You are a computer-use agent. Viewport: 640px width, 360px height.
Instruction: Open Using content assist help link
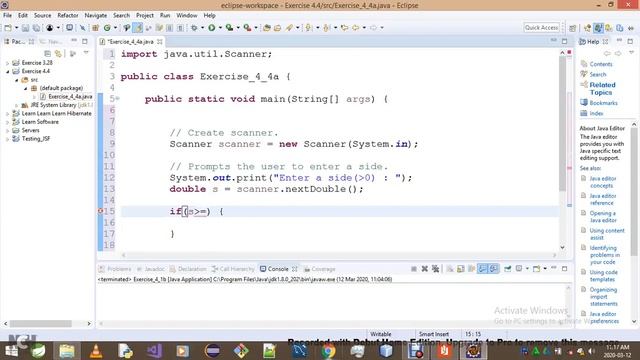click(x=607, y=234)
